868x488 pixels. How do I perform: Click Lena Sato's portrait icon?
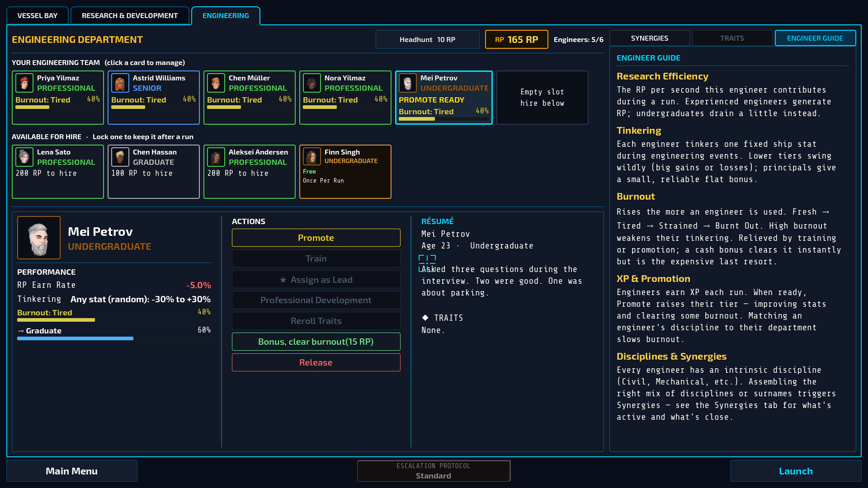click(24, 157)
